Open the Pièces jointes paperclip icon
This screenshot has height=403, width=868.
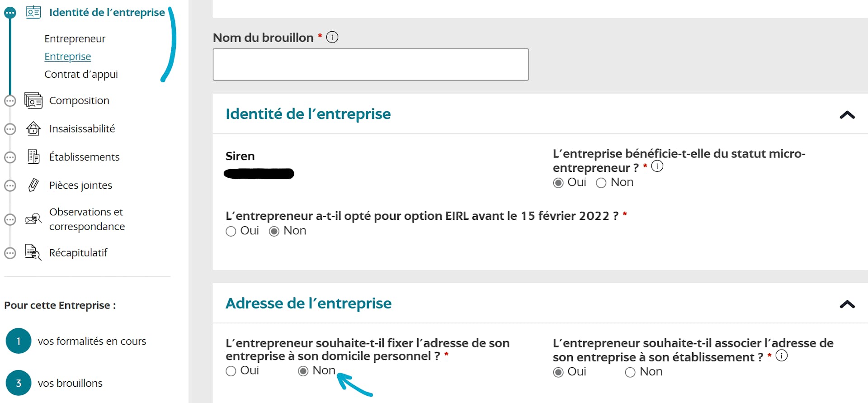click(33, 185)
